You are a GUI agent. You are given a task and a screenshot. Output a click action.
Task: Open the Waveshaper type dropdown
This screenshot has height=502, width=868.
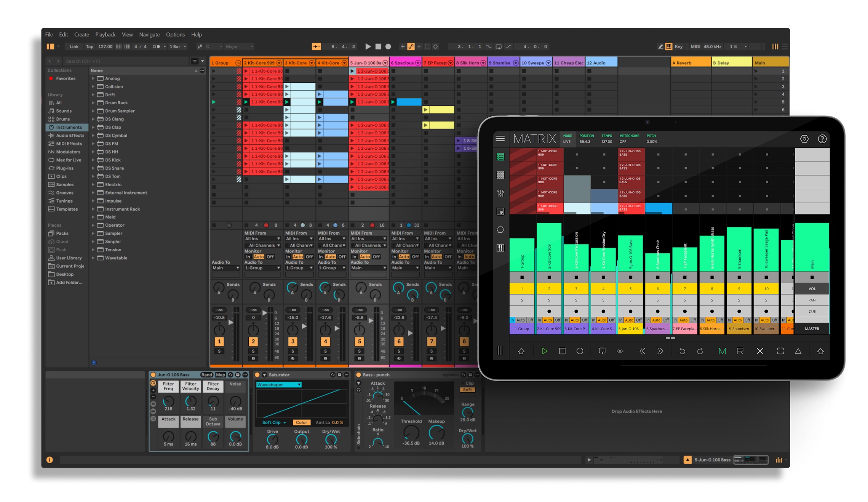coord(279,385)
